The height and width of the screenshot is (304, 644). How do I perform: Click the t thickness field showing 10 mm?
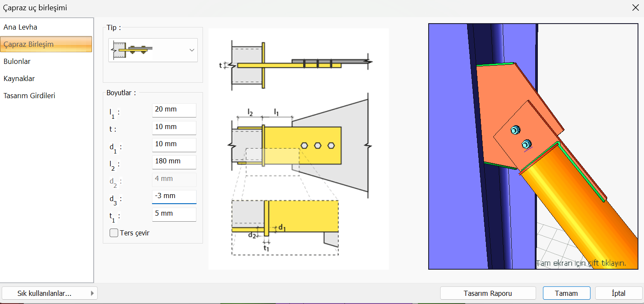(x=174, y=127)
